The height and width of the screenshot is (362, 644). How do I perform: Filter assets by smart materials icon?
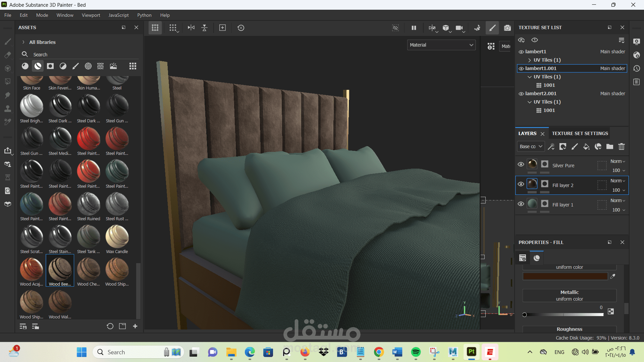(38, 66)
